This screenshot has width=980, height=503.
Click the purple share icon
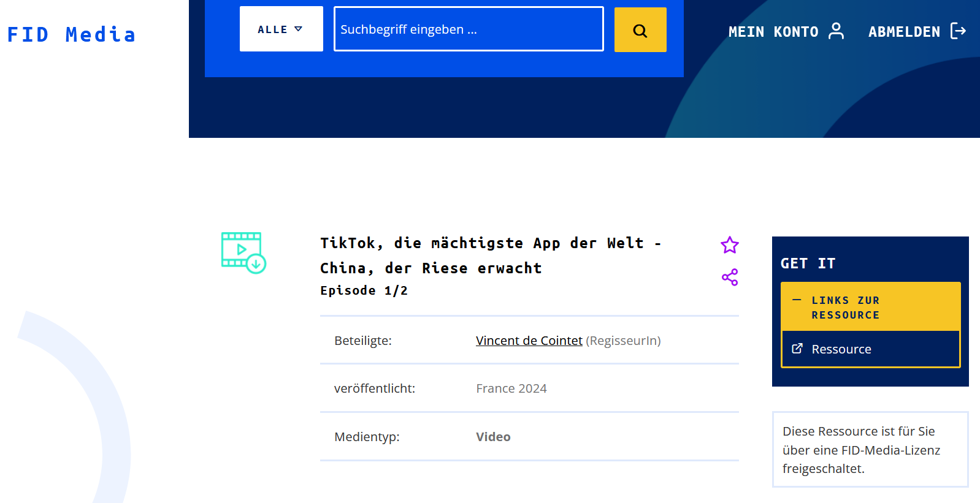click(730, 278)
